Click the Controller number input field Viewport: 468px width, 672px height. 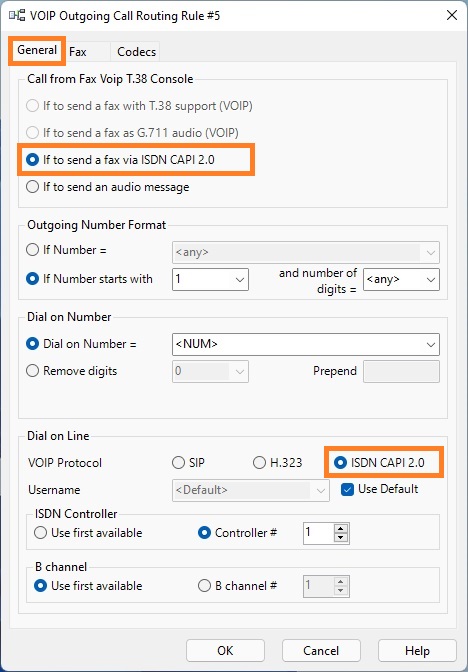tap(318, 533)
